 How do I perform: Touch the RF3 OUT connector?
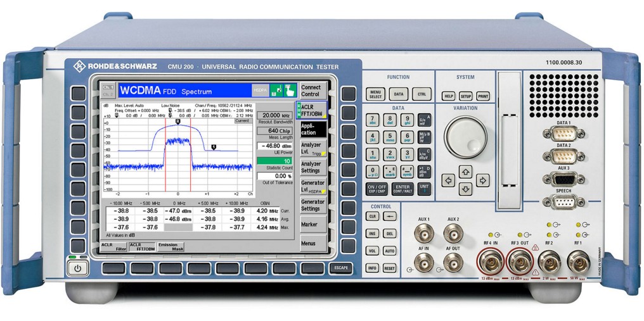(520, 261)
